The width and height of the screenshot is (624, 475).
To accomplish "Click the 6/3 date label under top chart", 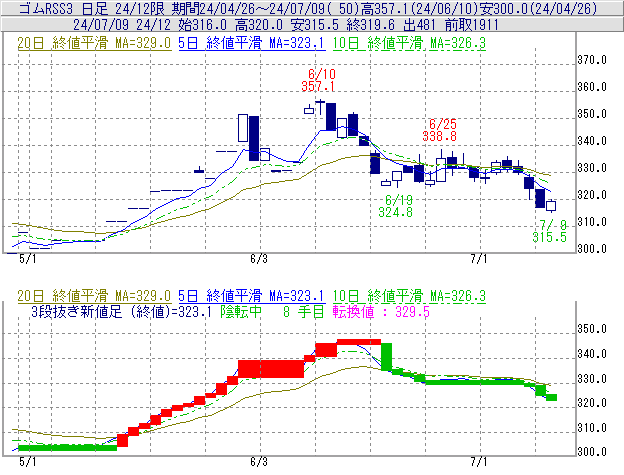I will [259, 259].
